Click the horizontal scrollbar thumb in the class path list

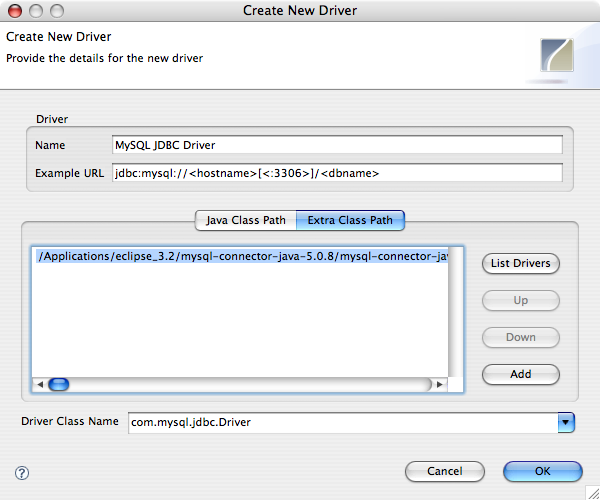coord(58,384)
